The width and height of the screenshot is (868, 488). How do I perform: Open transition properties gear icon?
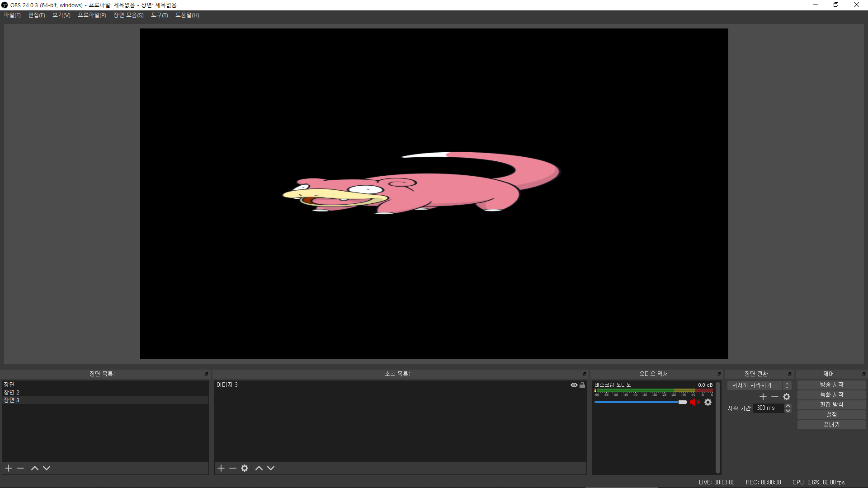(x=787, y=397)
